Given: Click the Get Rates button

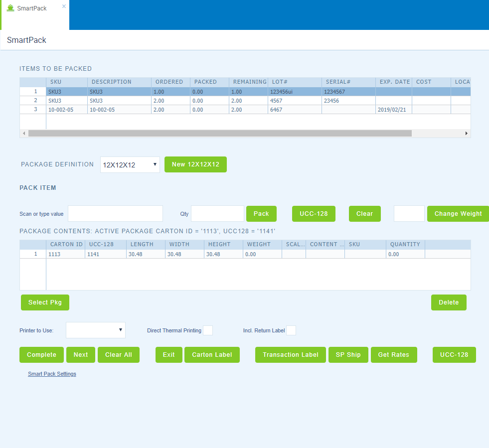Looking at the screenshot, I should pos(393,355).
